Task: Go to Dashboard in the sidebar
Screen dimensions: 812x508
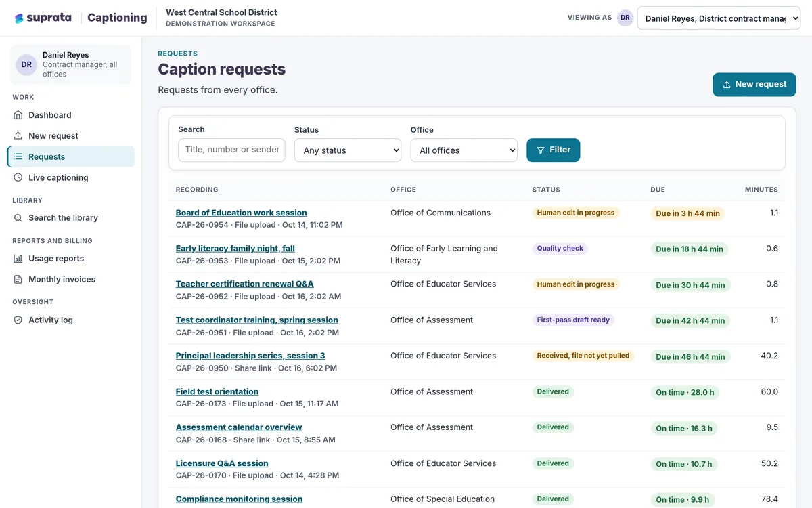Action: click(x=71, y=115)
